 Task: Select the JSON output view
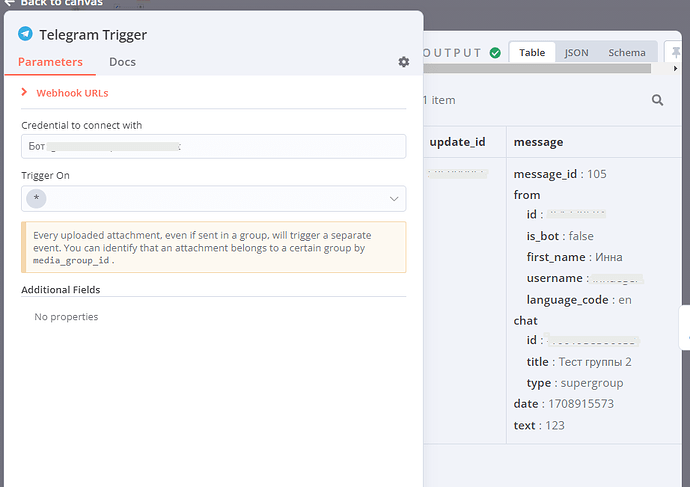[576, 53]
